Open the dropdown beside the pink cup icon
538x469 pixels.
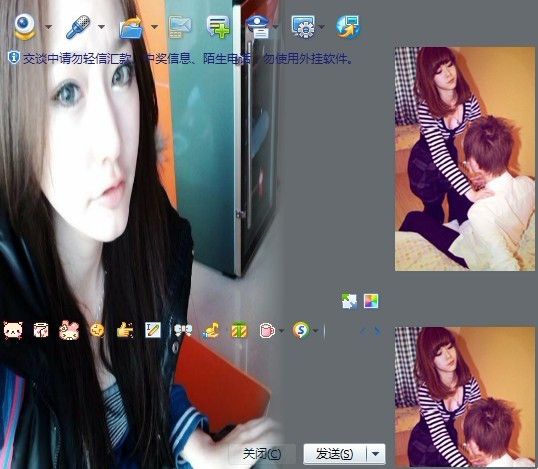point(281,331)
